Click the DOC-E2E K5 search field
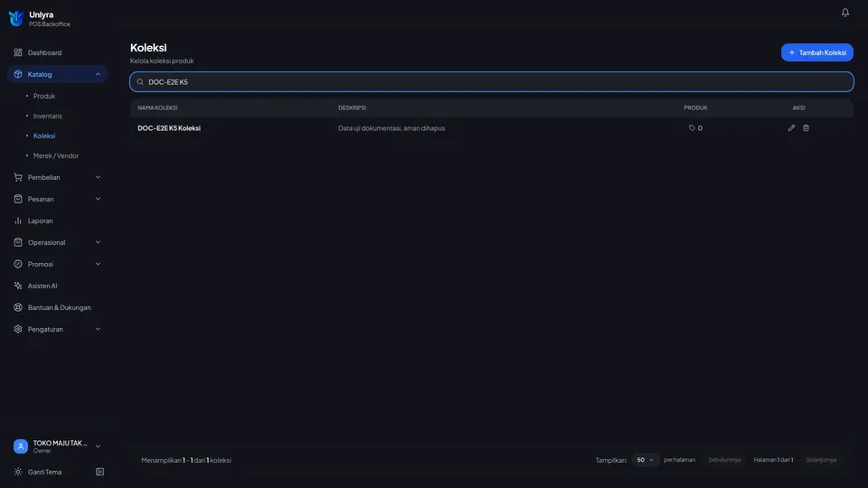Image resolution: width=868 pixels, height=488 pixels. (492, 82)
